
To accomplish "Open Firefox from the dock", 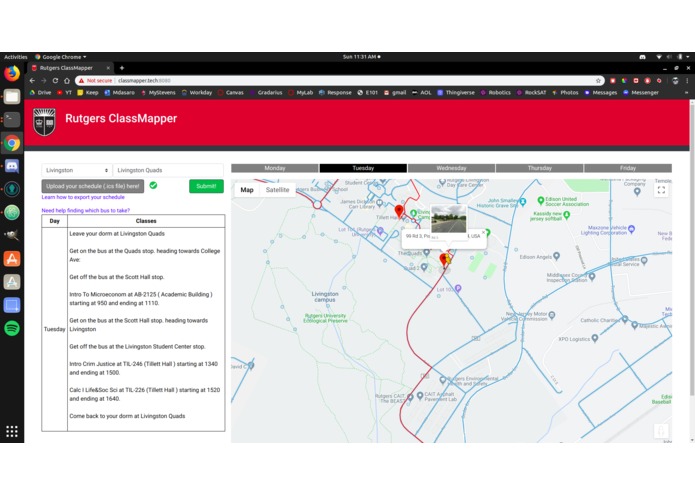I will coord(12,73).
